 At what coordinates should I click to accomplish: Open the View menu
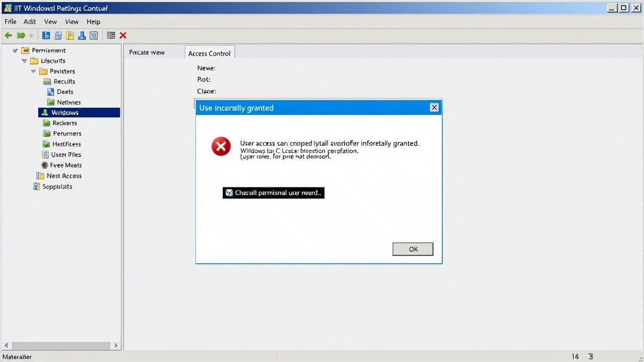72,22
